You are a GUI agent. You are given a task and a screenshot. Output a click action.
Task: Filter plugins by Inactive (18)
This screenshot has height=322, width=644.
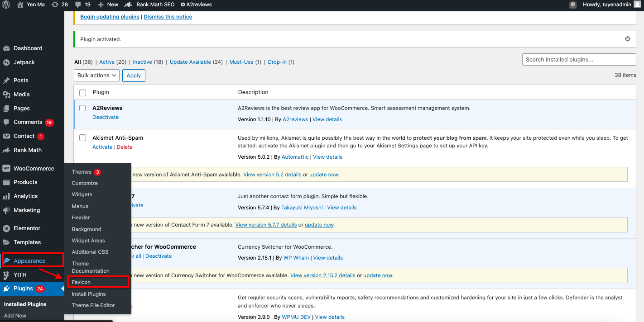pos(148,62)
